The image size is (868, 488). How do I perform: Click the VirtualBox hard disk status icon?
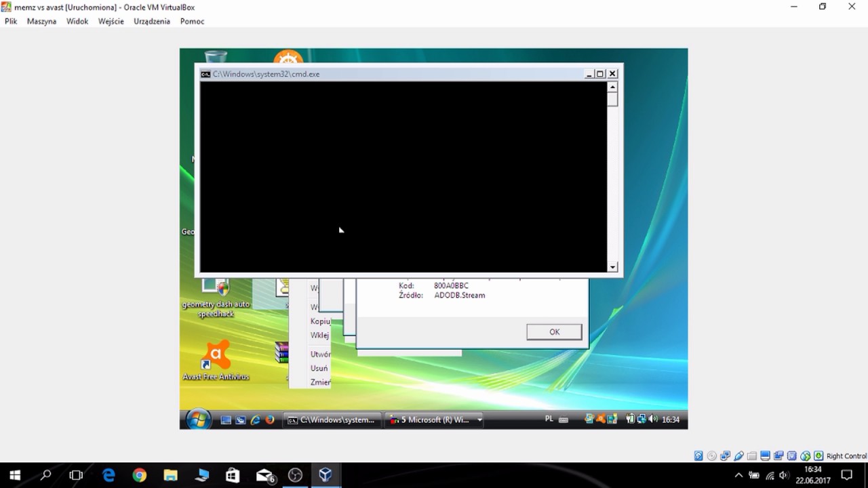(698, 456)
